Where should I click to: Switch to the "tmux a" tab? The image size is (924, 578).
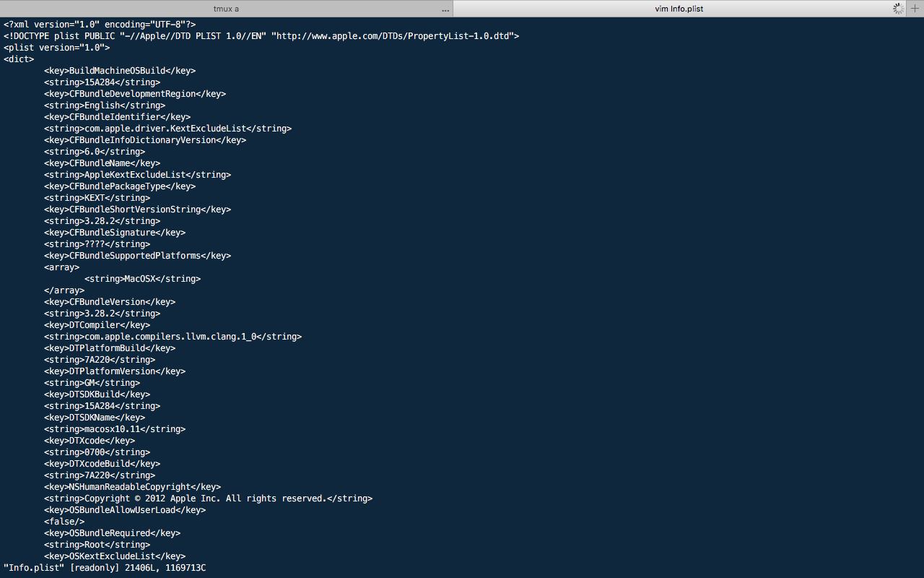[226, 9]
